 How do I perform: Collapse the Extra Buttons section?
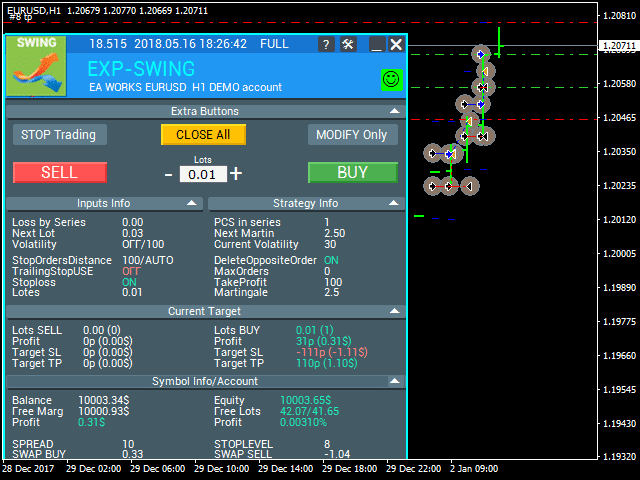395,111
